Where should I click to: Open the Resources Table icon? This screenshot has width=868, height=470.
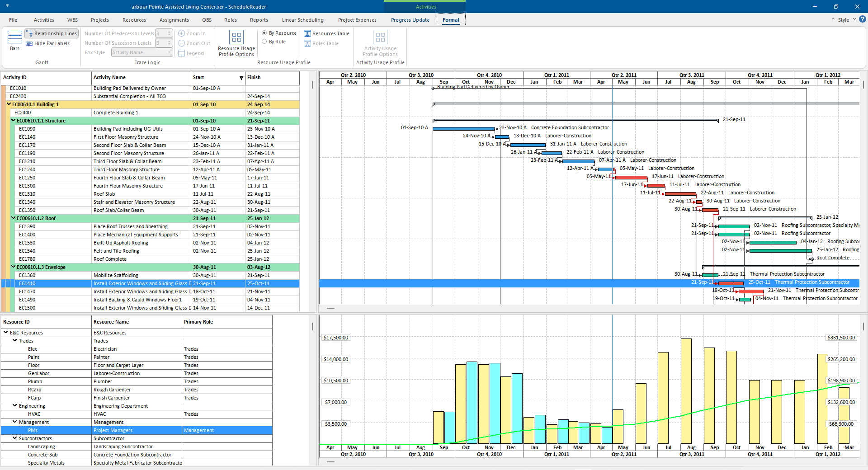tap(307, 33)
